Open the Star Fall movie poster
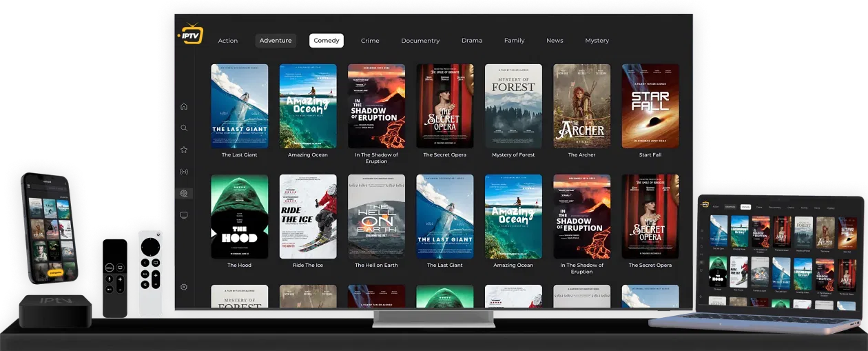The width and height of the screenshot is (868, 351). click(650, 106)
